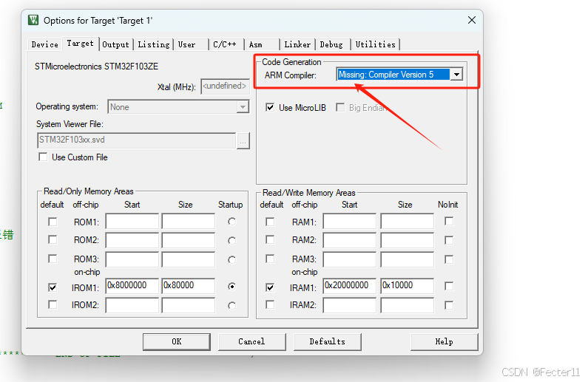Viewport: 588px width, 382px height.
Task: Click the ROM1 Start field
Action: [132, 222]
